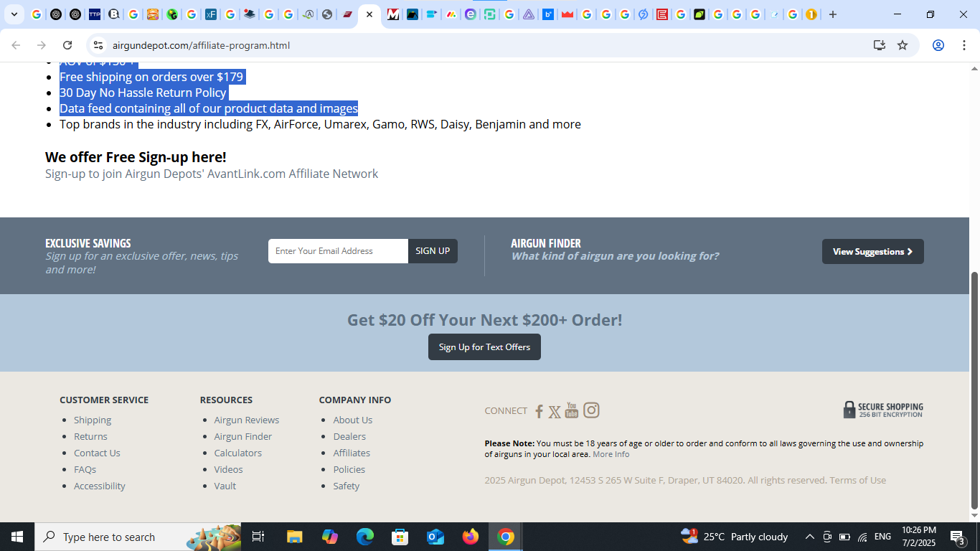Viewport: 980px width, 551px height.
Task: Open the Chrome profile icon
Action: [x=938, y=45]
